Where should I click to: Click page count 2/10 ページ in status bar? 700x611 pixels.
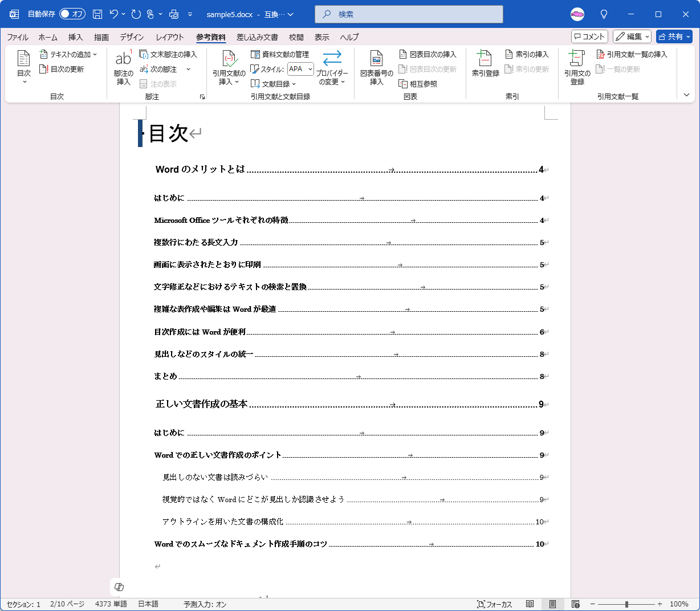tap(67, 604)
